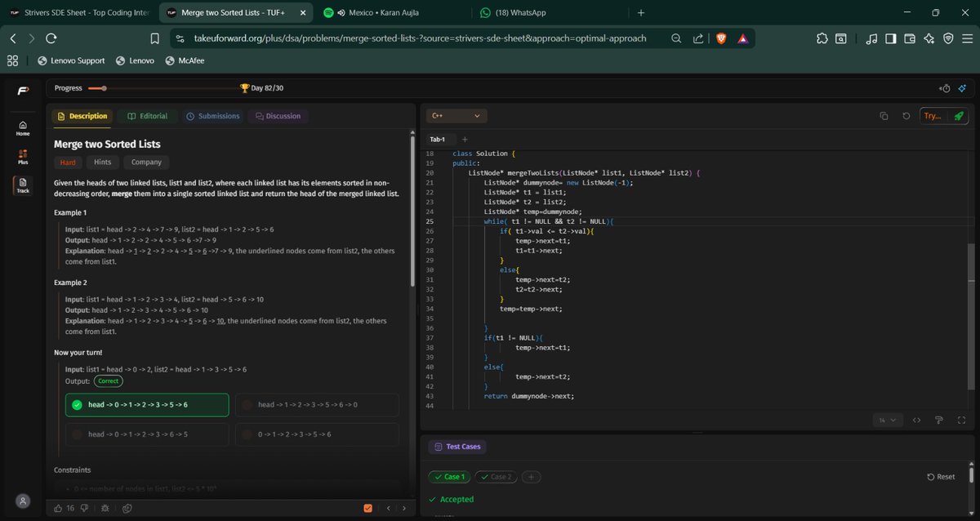Open Brave Leo AI sparkle icon
The width and height of the screenshot is (980, 521).
[x=929, y=38]
